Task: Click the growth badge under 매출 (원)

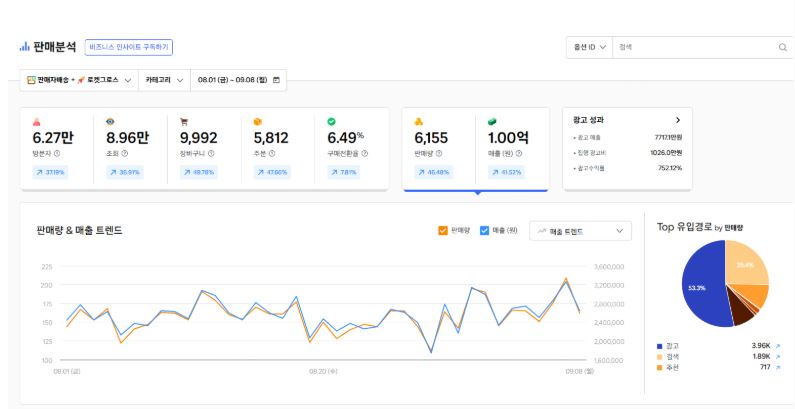Action: tap(507, 172)
